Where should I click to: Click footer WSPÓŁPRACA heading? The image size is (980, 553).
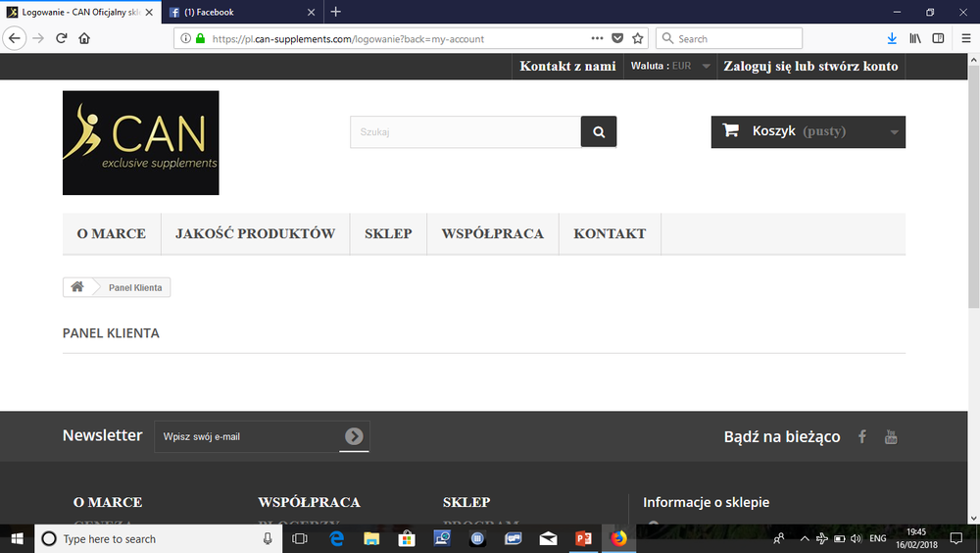pos(309,502)
